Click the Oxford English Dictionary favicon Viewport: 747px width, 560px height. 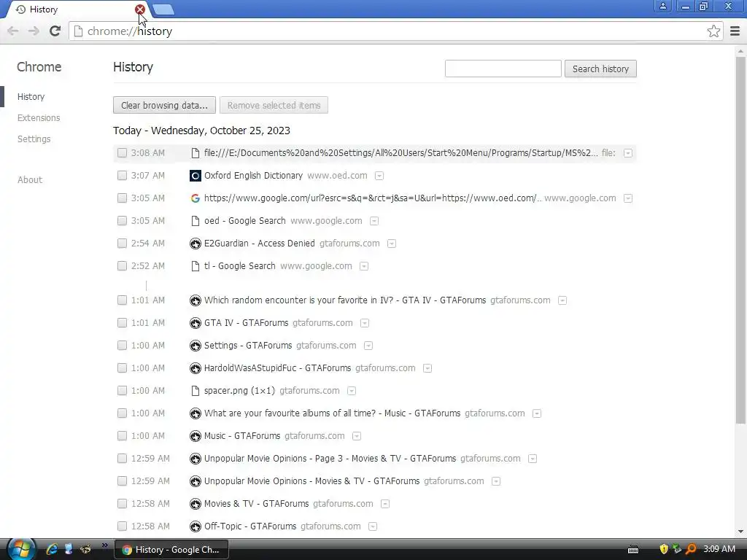pyautogui.click(x=196, y=176)
